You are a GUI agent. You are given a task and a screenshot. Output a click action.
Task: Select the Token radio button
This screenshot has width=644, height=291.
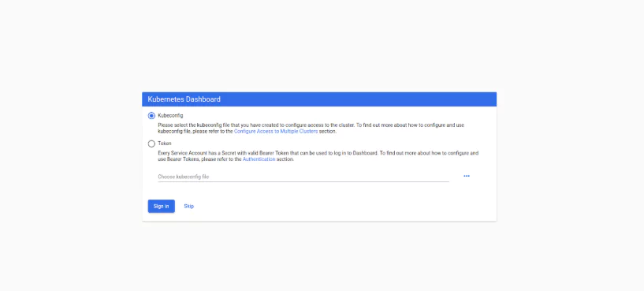(x=151, y=144)
